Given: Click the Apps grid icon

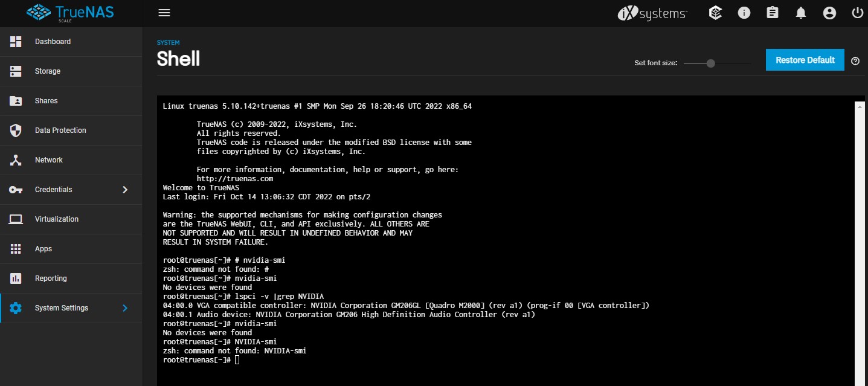Looking at the screenshot, I should pyautogui.click(x=16, y=249).
